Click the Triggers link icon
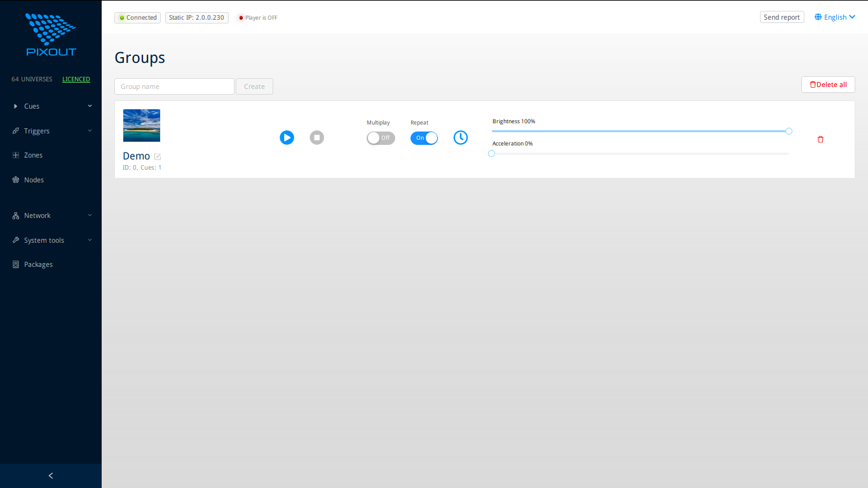868x488 pixels. [x=16, y=131]
